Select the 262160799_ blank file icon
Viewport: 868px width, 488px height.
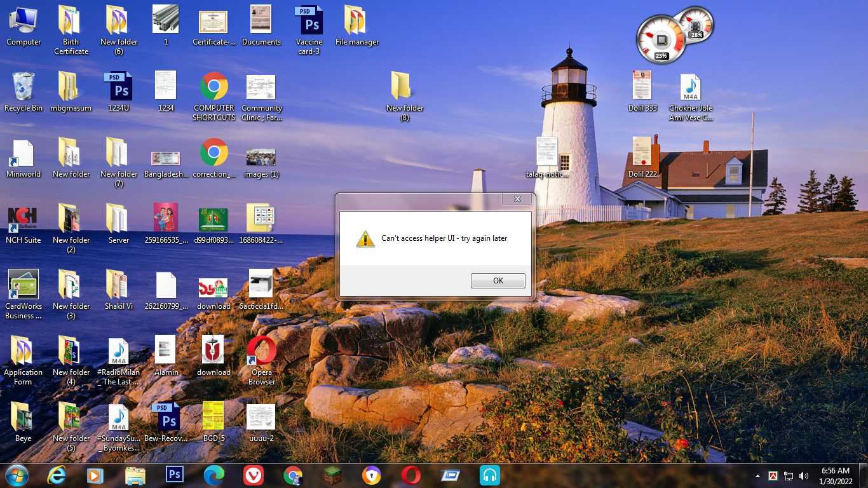point(166,290)
